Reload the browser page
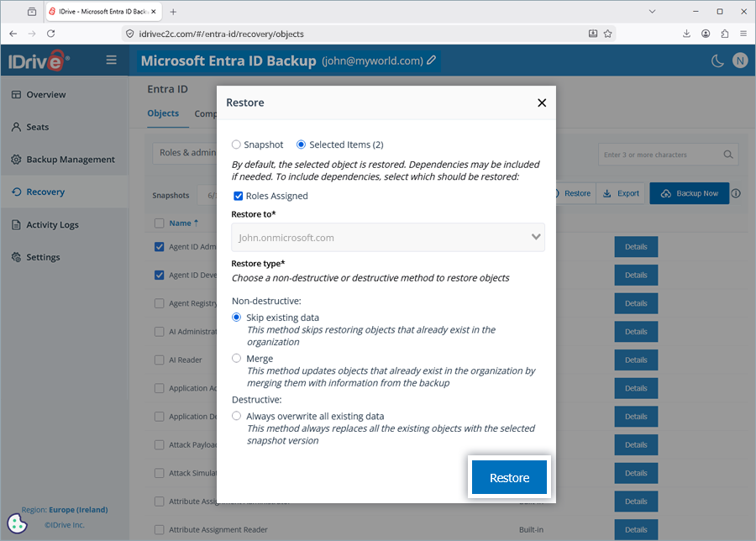This screenshot has height=541, width=756. pos(50,34)
